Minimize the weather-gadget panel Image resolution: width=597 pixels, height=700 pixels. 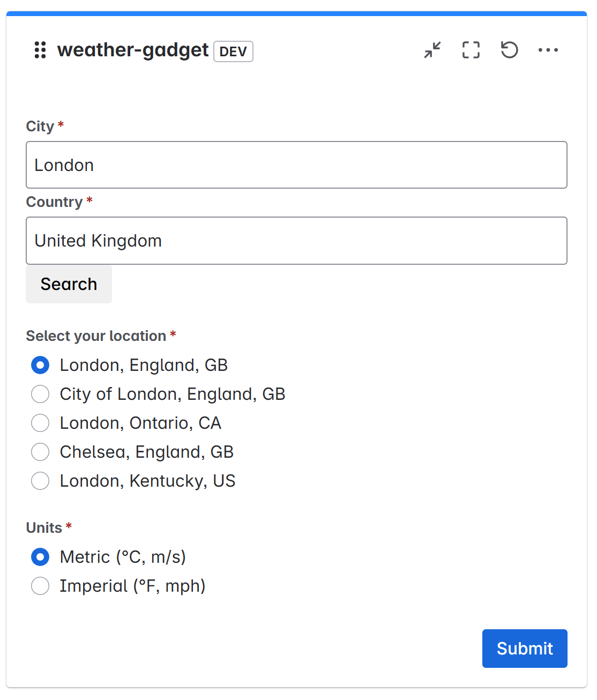(432, 50)
